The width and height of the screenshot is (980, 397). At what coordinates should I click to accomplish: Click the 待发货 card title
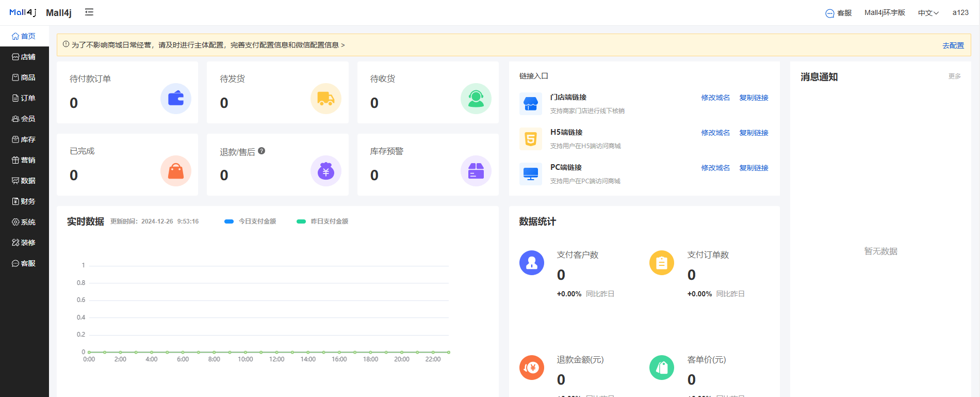pyautogui.click(x=232, y=78)
